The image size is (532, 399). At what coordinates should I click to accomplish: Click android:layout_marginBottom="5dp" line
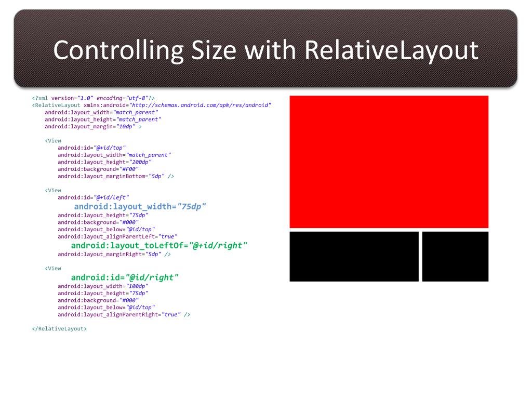[116, 176]
